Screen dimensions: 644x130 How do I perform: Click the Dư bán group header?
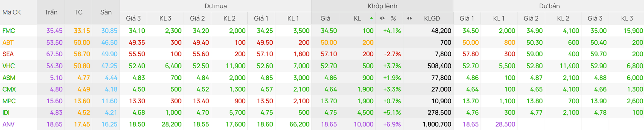(549, 6)
